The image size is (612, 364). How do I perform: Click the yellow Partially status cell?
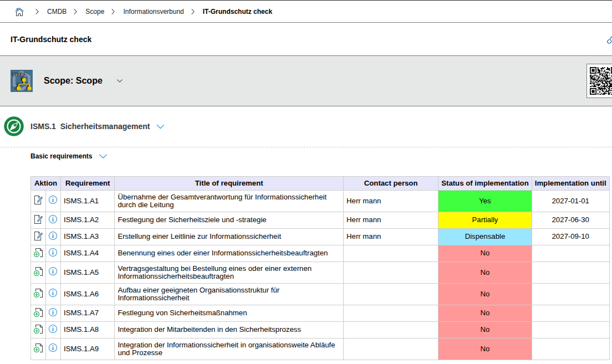(x=484, y=220)
